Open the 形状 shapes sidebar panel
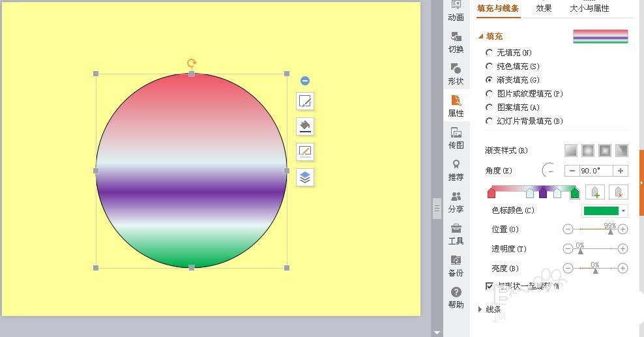Viewport: 644px width, 337px height. tap(456, 74)
